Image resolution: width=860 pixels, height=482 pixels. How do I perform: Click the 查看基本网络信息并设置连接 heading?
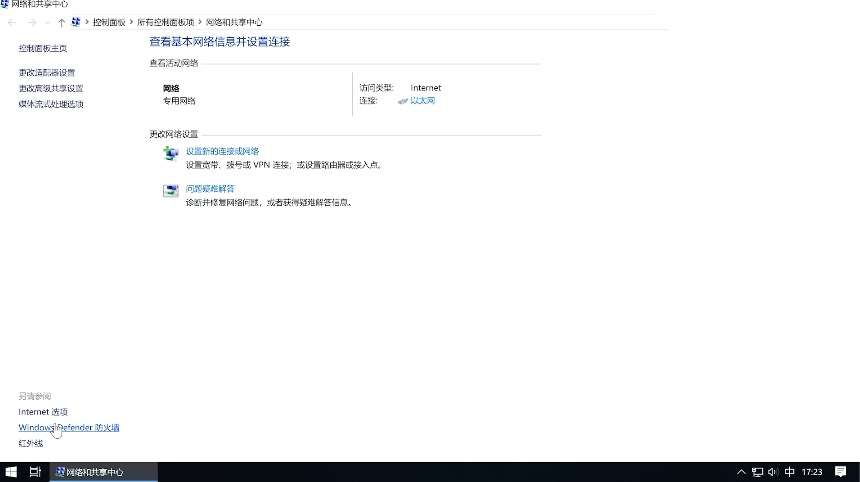coord(219,42)
